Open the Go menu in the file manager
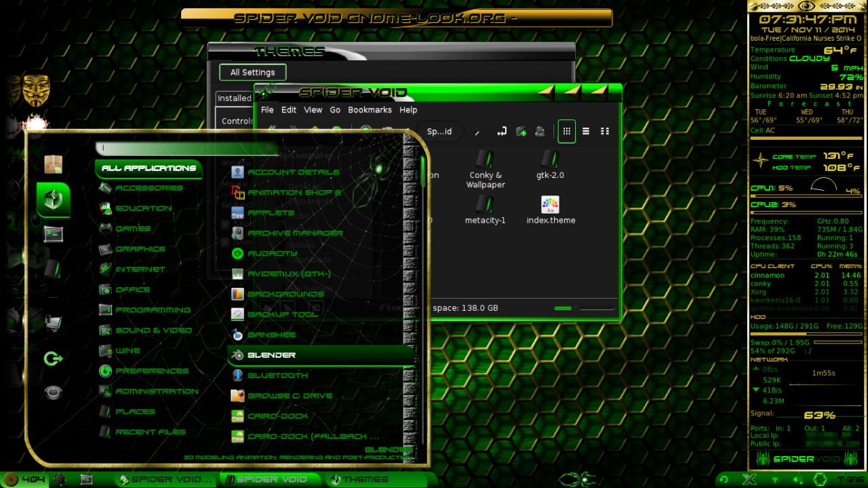This screenshot has height=488, width=868. click(x=335, y=110)
